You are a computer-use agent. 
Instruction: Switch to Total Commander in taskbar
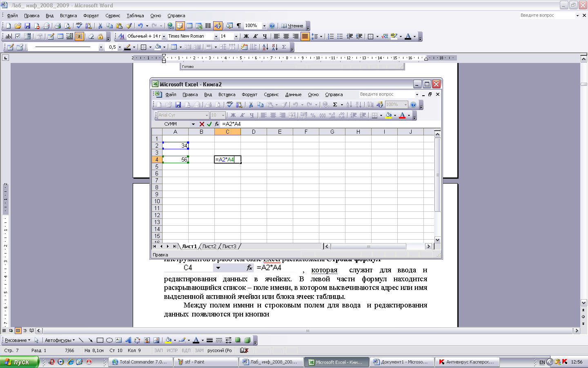point(140,362)
